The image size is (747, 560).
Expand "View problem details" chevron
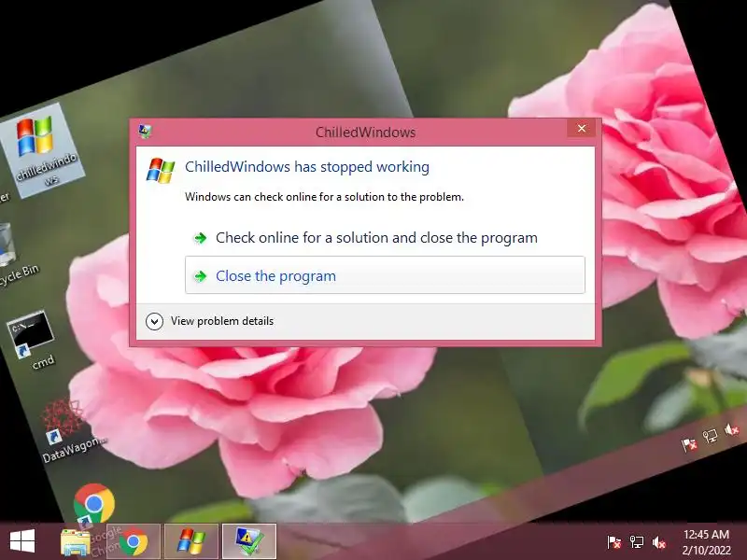(154, 321)
